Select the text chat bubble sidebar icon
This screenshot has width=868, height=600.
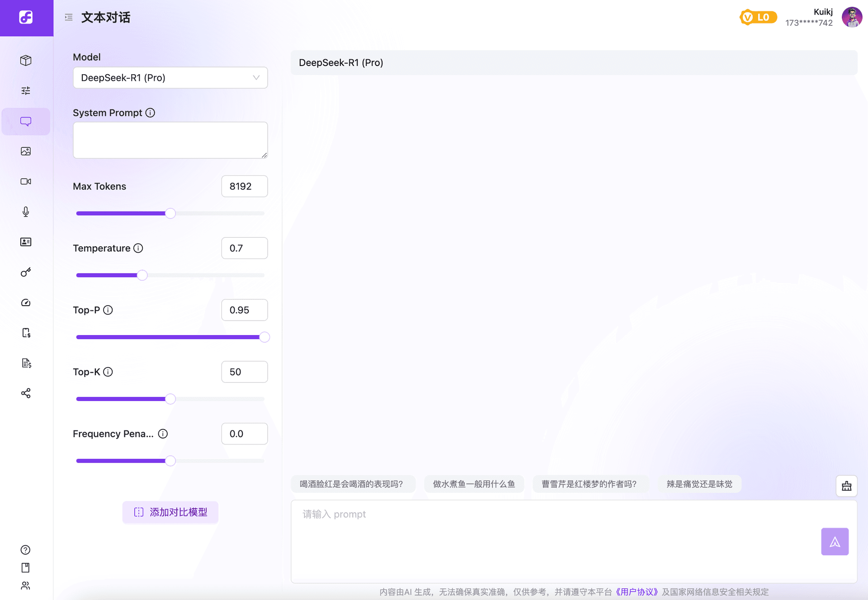pyautogui.click(x=26, y=121)
